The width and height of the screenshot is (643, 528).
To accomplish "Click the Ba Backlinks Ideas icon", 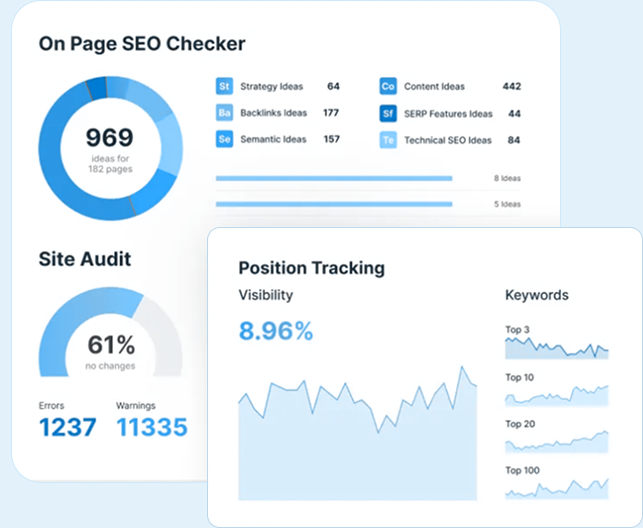I will pos(225,114).
